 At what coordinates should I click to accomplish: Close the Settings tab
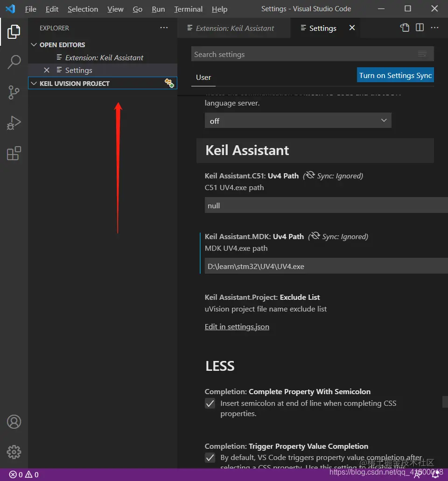coord(352,28)
